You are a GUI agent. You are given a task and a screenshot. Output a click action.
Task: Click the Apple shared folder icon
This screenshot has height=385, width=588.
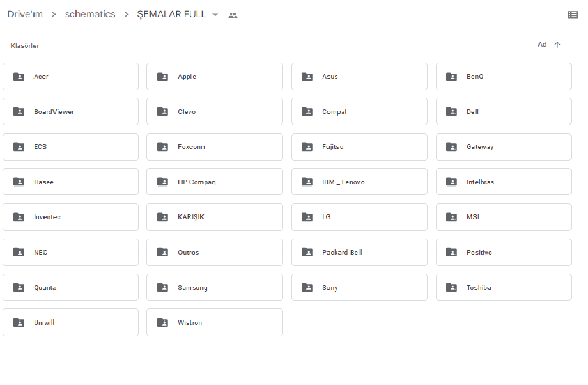point(162,77)
